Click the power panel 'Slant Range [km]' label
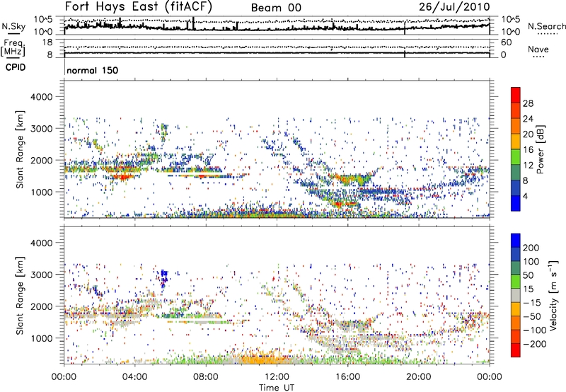The height and width of the screenshot is (392, 566). point(20,149)
